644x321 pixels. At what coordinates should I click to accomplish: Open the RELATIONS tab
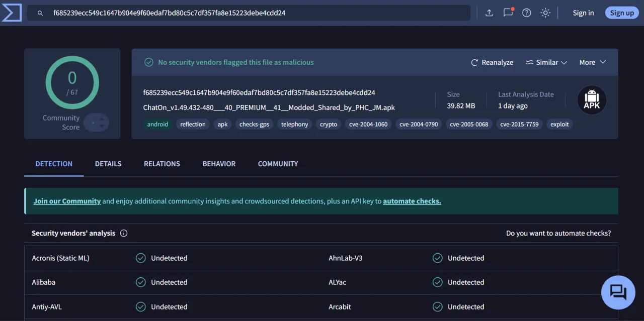point(162,164)
